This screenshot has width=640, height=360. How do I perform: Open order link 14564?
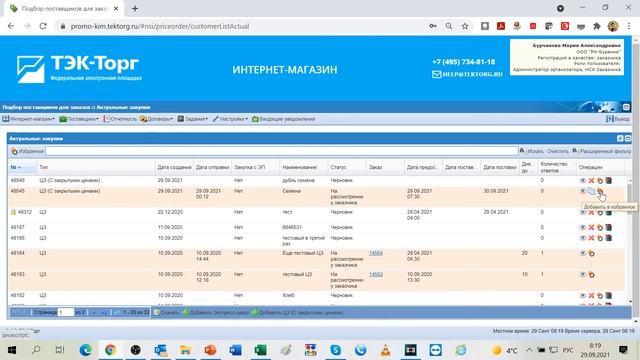pyautogui.click(x=376, y=253)
